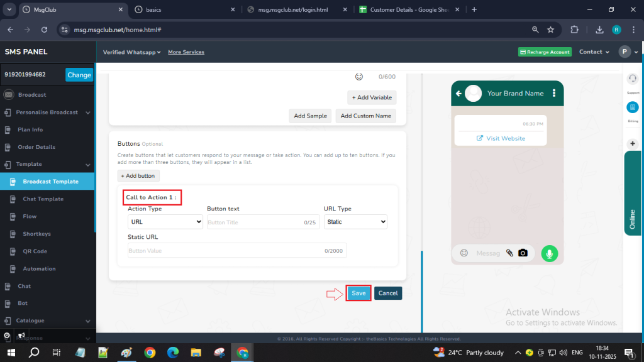Open three-dot menu in phone preview header

click(554, 93)
